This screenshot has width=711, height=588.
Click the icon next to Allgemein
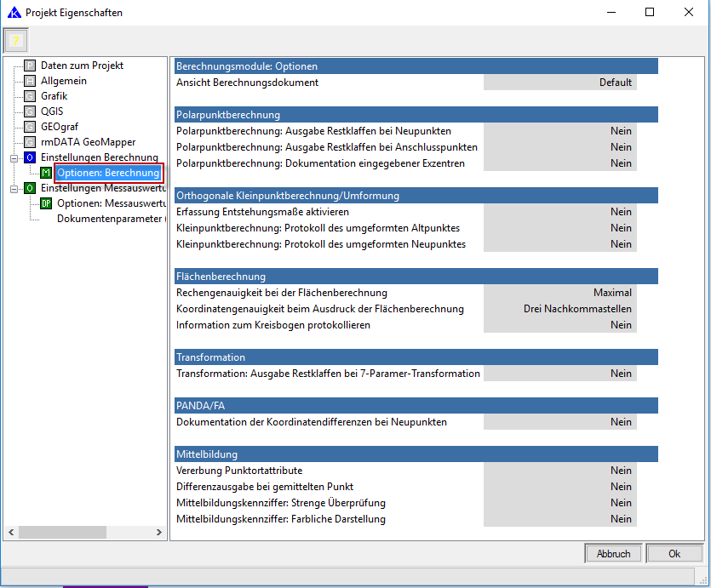31,81
